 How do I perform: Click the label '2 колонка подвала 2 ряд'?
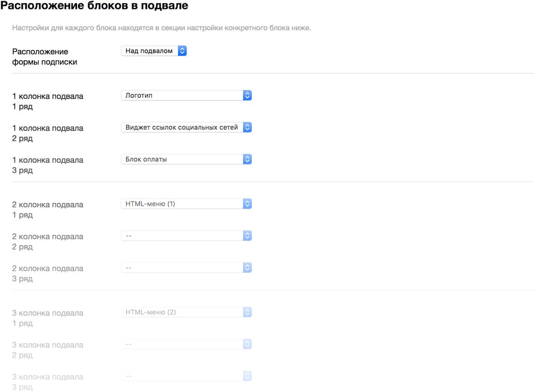coord(48,242)
